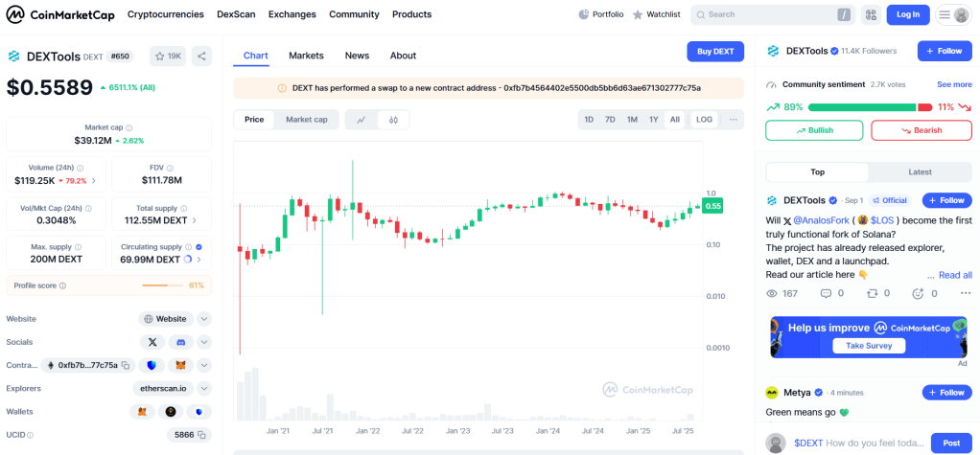
Task: Open the Cryptocurrencies nav menu
Action: tap(165, 14)
